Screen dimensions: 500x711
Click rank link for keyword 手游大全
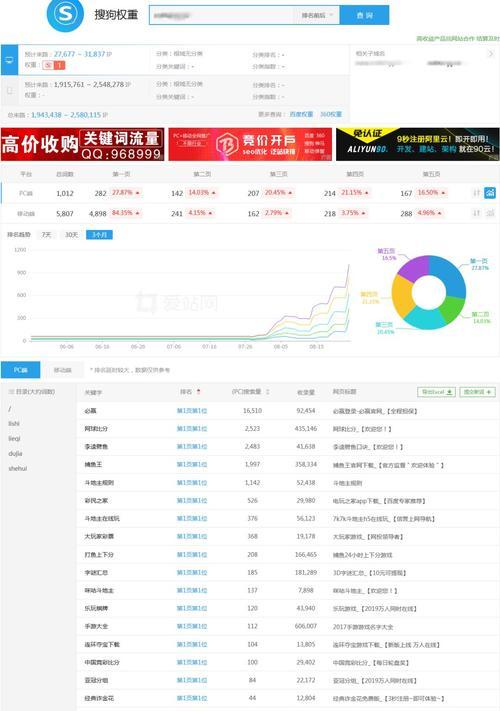[192, 626]
